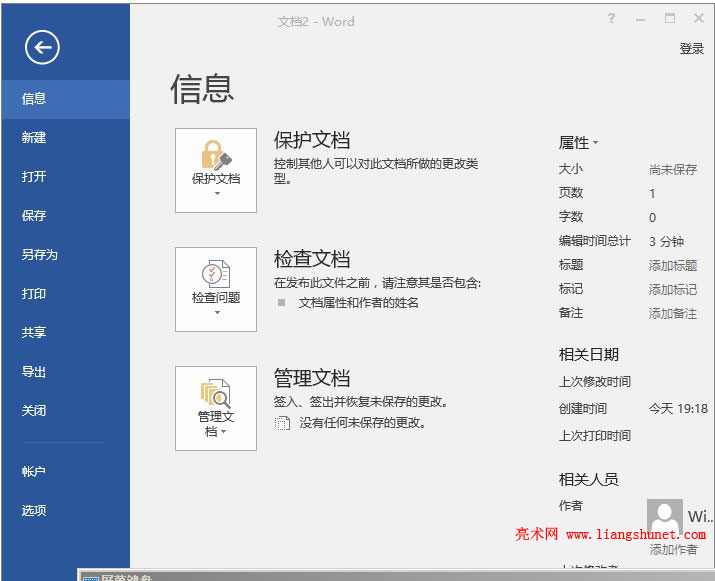Maximize the Word window

click(669, 18)
